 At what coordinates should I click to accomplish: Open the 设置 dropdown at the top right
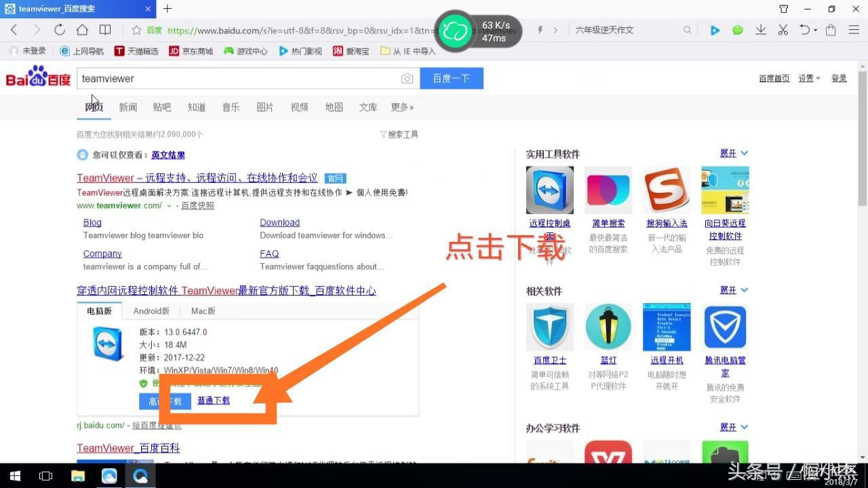pyautogui.click(x=808, y=77)
